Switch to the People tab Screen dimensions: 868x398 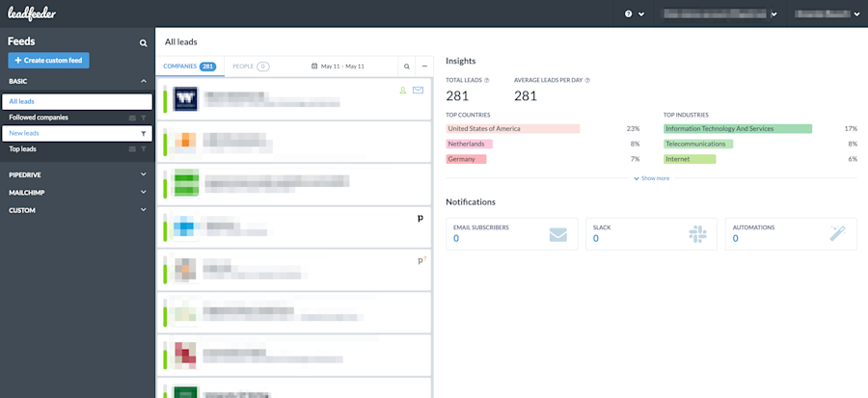tap(251, 66)
